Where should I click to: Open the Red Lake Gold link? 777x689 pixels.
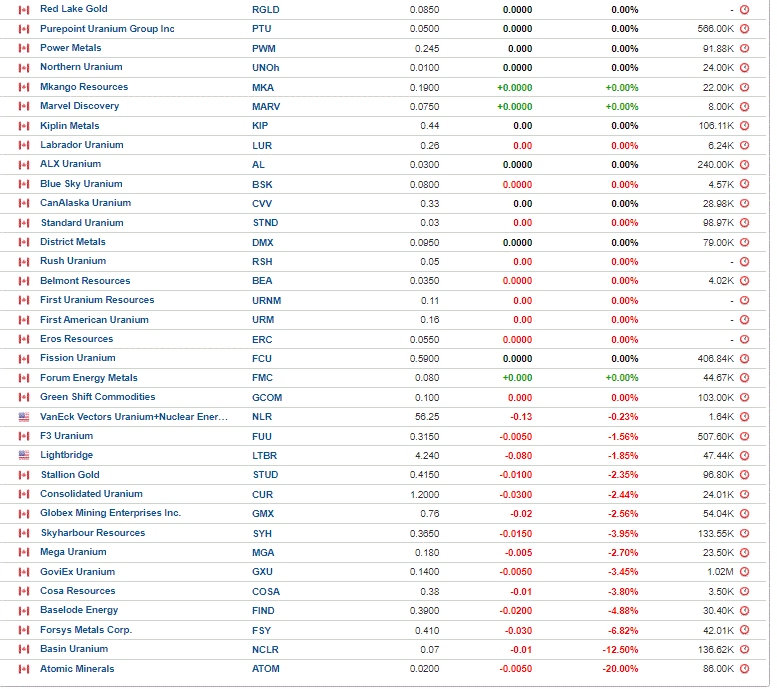pyautogui.click(x=73, y=9)
